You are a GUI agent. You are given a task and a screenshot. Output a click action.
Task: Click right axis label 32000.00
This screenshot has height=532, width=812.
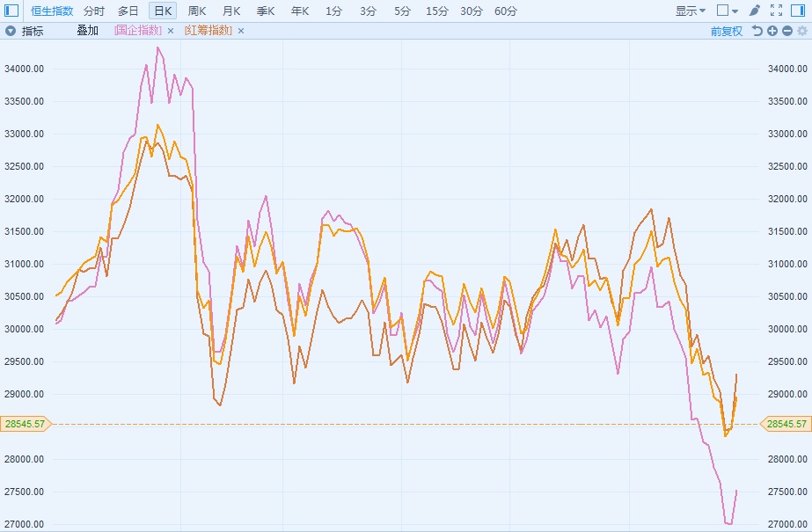[x=787, y=199]
